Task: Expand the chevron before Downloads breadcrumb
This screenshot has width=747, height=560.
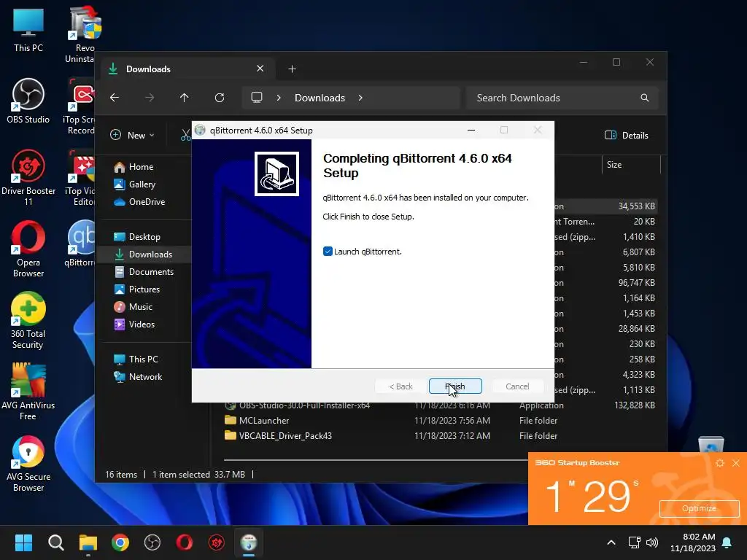Action: [279, 98]
